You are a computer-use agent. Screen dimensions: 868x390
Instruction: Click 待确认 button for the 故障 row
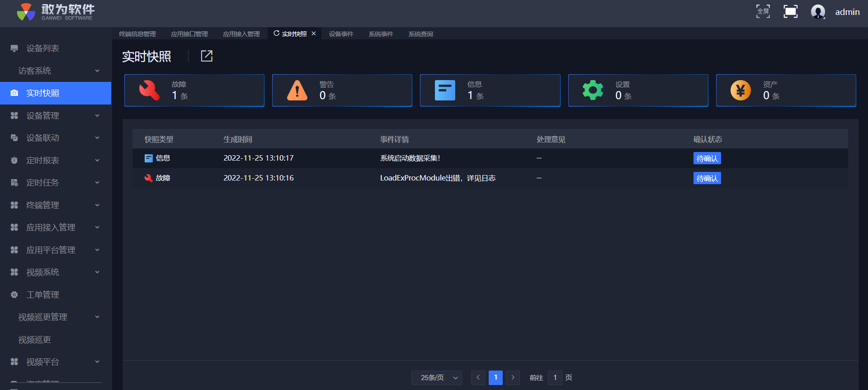[x=707, y=178]
